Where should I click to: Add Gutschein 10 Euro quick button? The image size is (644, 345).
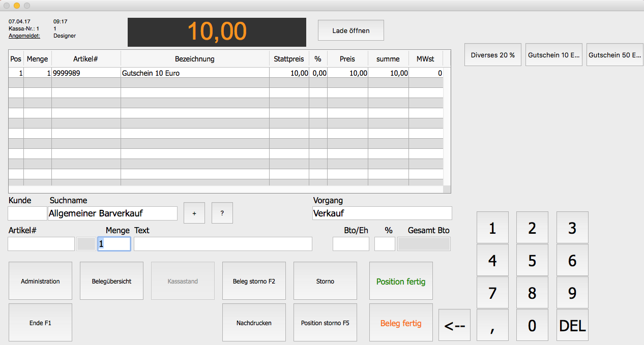pyautogui.click(x=553, y=55)
